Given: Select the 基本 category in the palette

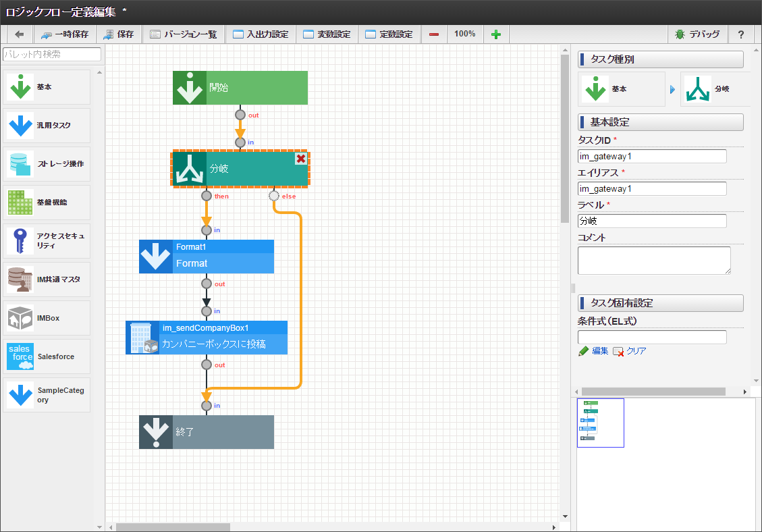Looking at the screenshot, I should 45,86.
